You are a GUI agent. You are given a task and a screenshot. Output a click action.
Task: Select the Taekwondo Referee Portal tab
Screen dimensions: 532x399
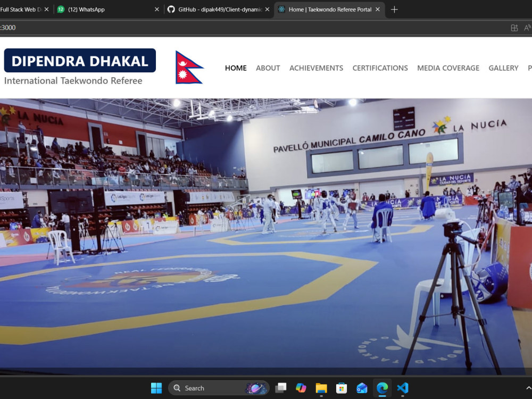click(330, 10)
